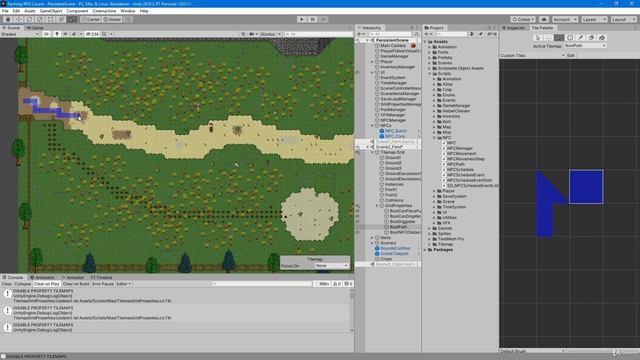The width and height of the screenshot is (640, 360).
Task: Select the NPC_Butch object icon in Hierarchy
Action: (382, 131)
